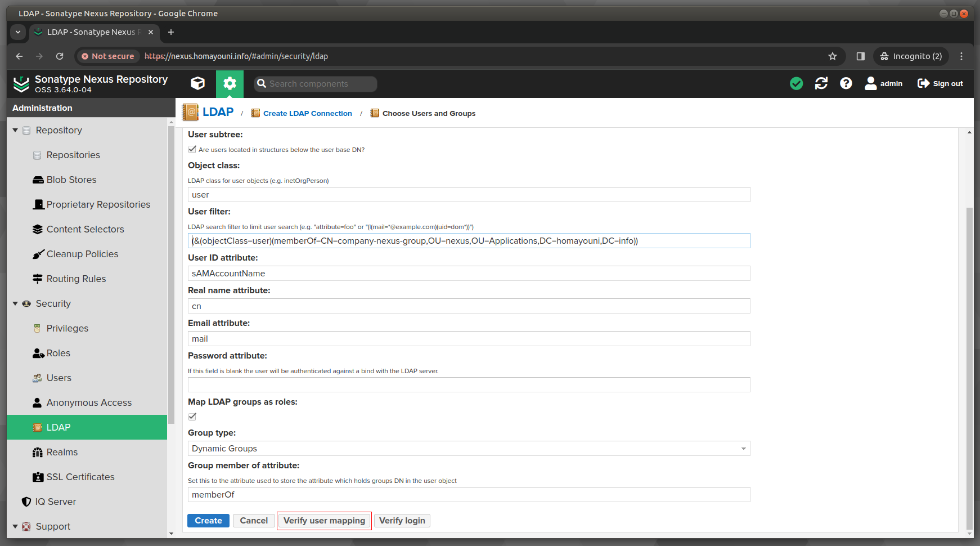
Task: Click the Routing Rules signpost icon
Action: 38,279
